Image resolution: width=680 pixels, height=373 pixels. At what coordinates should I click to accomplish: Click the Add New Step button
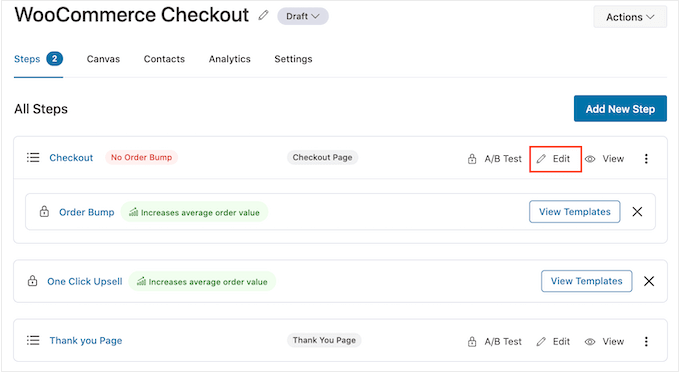[620, 108]
